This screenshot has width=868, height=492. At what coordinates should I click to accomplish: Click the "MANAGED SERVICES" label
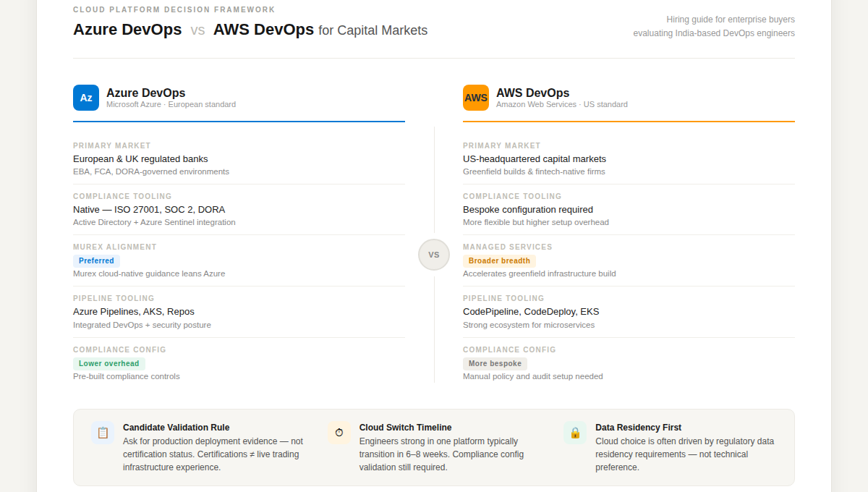[508, 247]
